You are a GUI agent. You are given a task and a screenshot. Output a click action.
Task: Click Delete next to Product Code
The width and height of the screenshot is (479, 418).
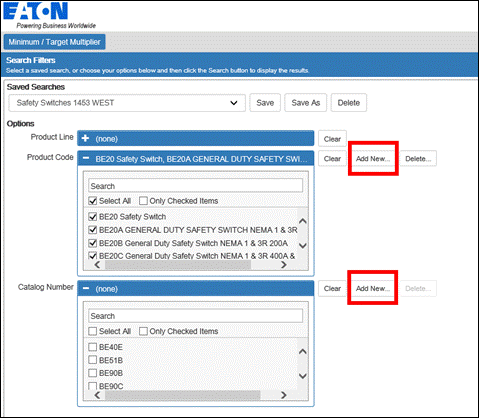(418, 159)
